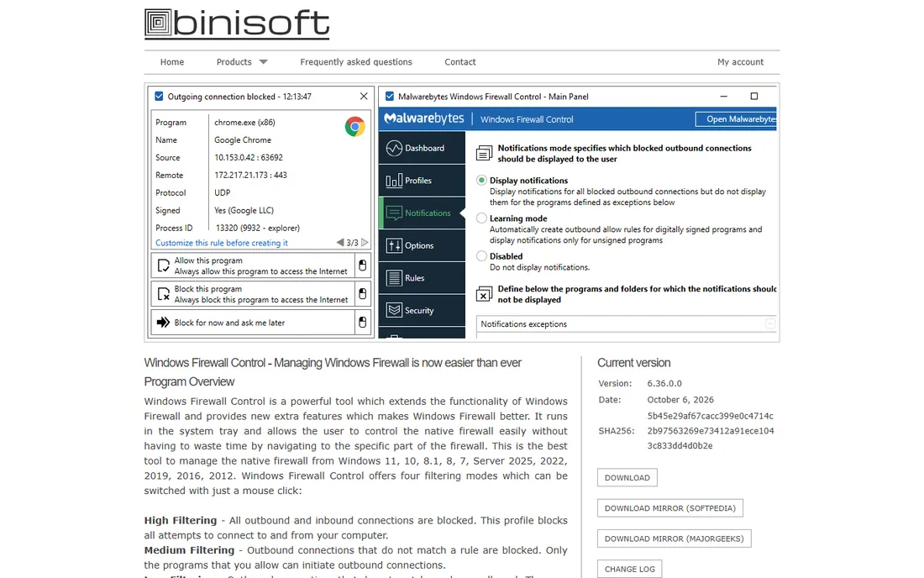Select the Notifications tab
This screenshot has height=578, width=924.
[422, 213]
